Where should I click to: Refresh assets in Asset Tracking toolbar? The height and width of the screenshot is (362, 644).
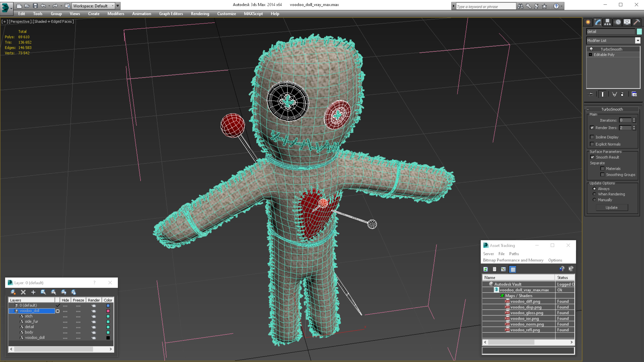(485, 269)
